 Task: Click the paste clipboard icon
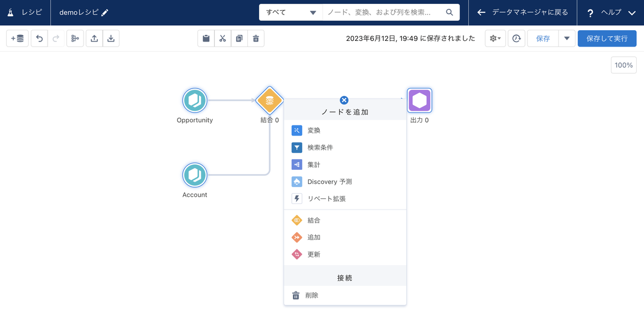(206, 39)
